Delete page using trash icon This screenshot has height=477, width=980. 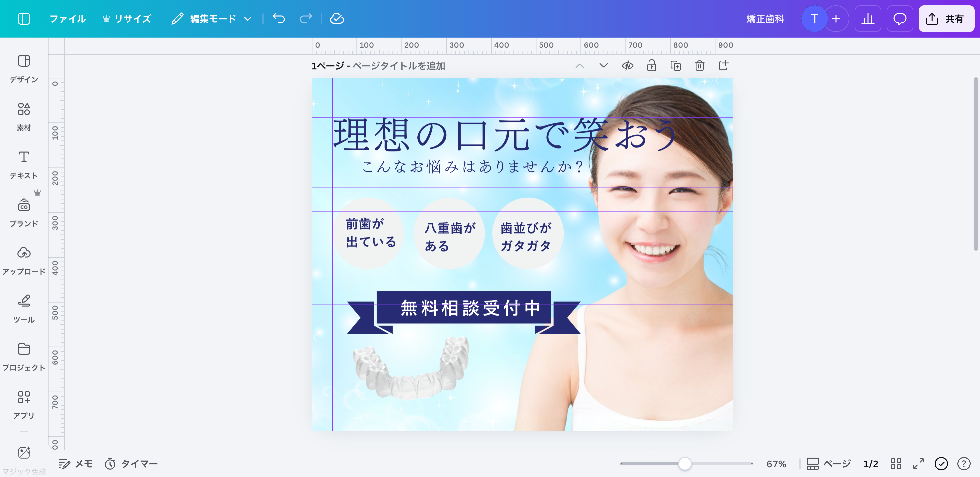click(x=699, y=65)
